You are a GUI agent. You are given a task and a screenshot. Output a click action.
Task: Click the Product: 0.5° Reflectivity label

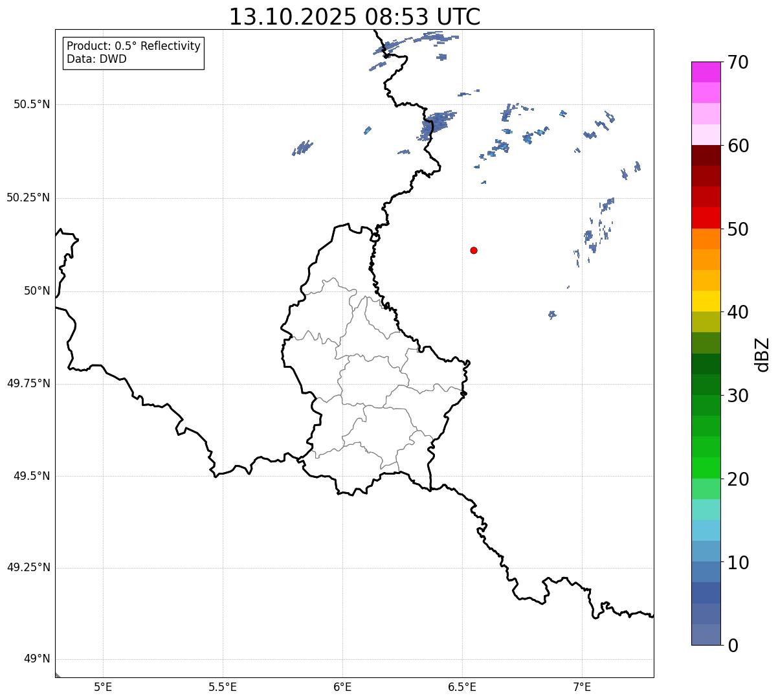click(133, 47)
